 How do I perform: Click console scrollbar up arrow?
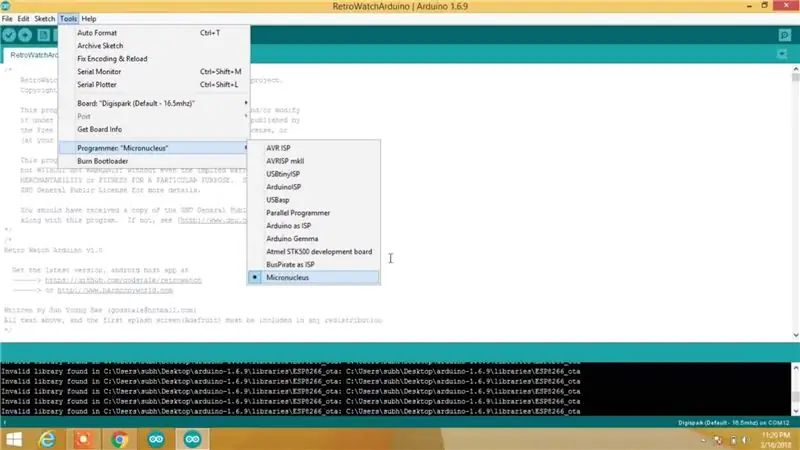coord(795,367)
